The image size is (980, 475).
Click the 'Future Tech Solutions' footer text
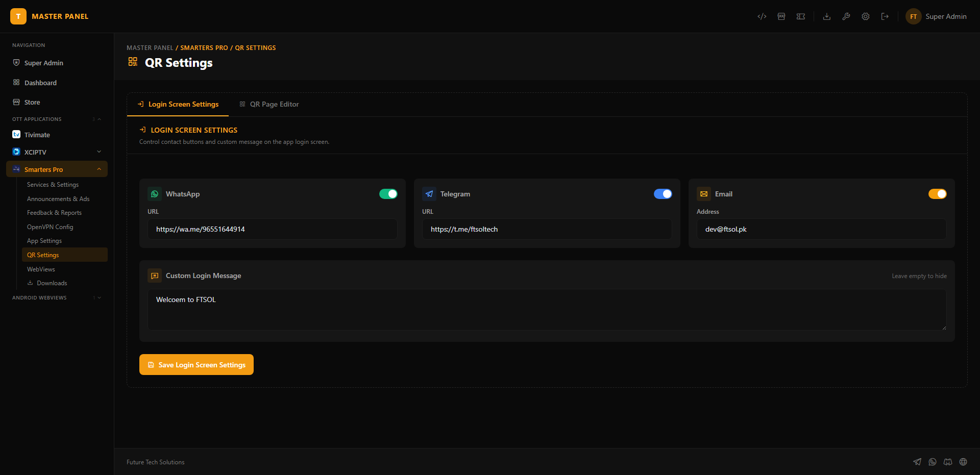point(156,462)
